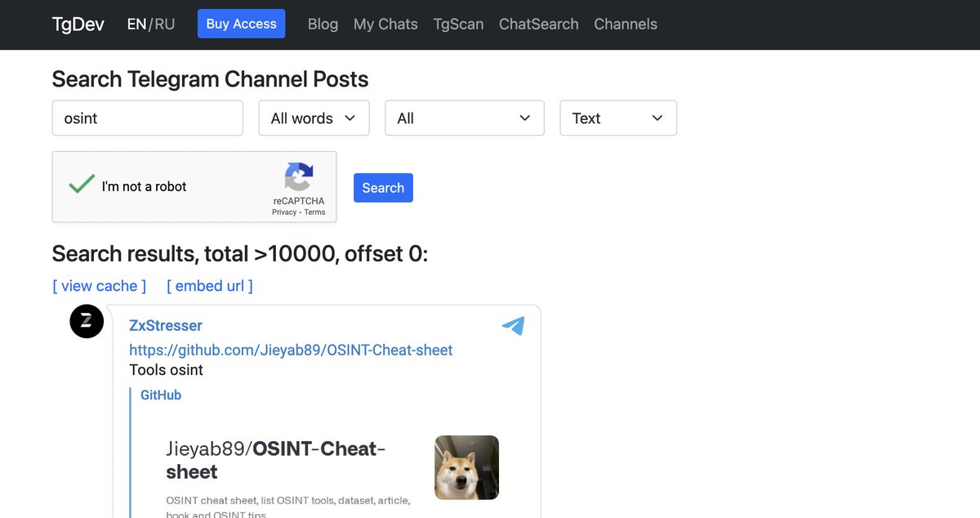980x518 pixels.
Task: Go to the TgDev home logo
Action: 78,25
